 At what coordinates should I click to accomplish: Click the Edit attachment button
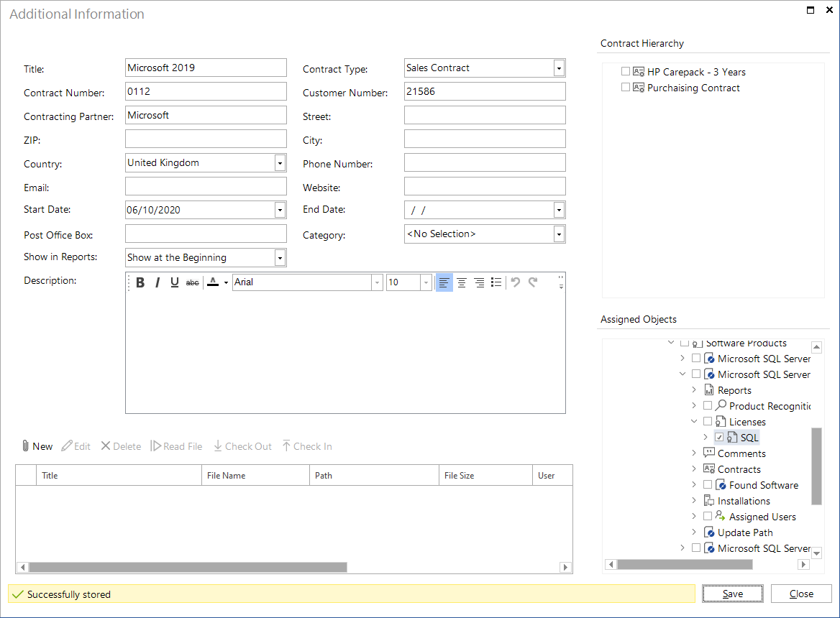click(76, 446)
